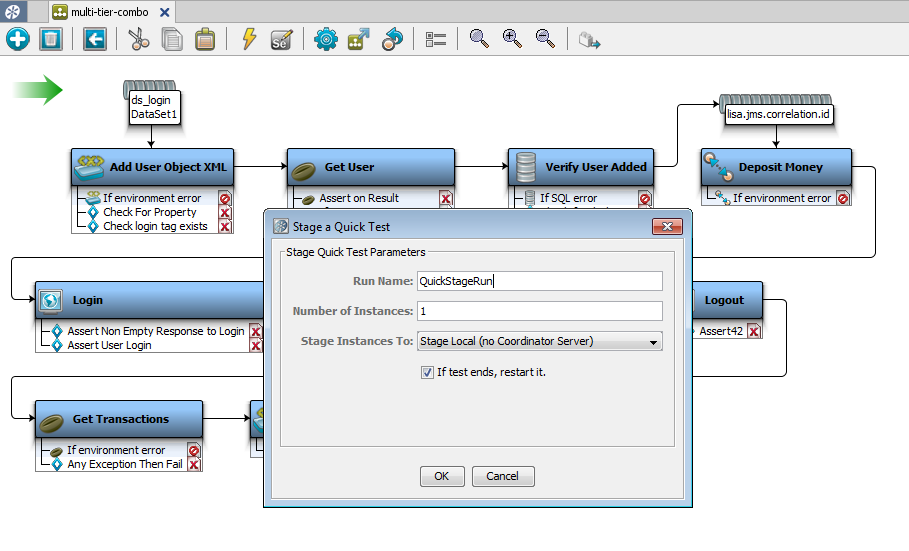Click the Cancel button in dialog
909x551 pixels.
tap(503, 476)
